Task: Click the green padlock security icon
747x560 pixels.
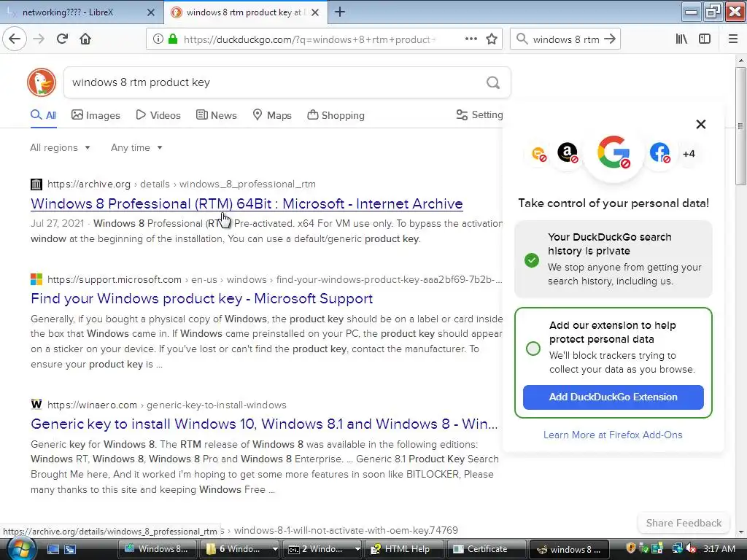Action: 173,39
